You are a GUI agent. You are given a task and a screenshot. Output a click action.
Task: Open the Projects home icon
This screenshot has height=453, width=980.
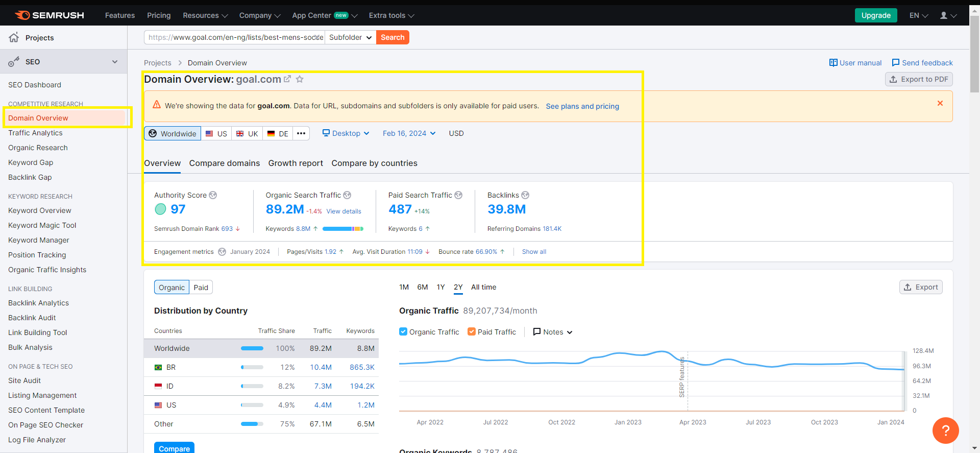(14, 37)
